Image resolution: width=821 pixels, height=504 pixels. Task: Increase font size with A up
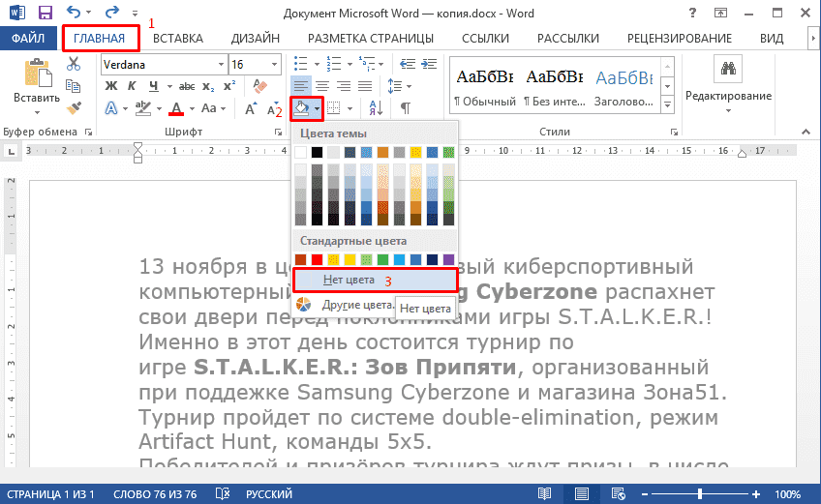pyautogui.click(x=251, y=108)
